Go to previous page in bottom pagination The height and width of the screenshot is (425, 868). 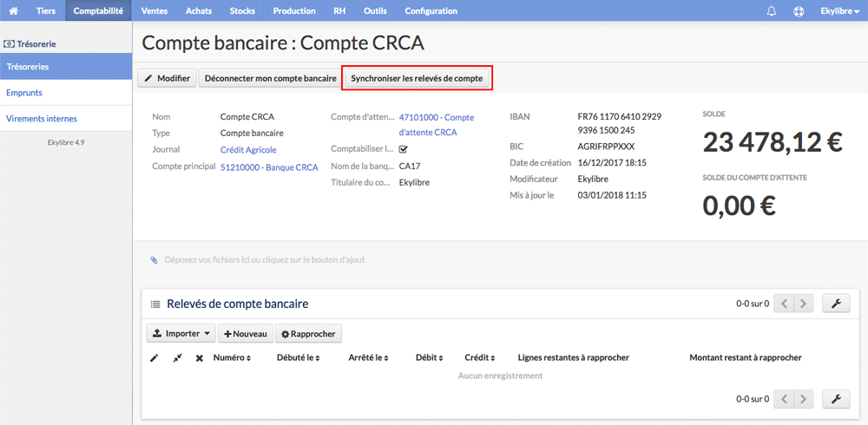pos(784,398)
